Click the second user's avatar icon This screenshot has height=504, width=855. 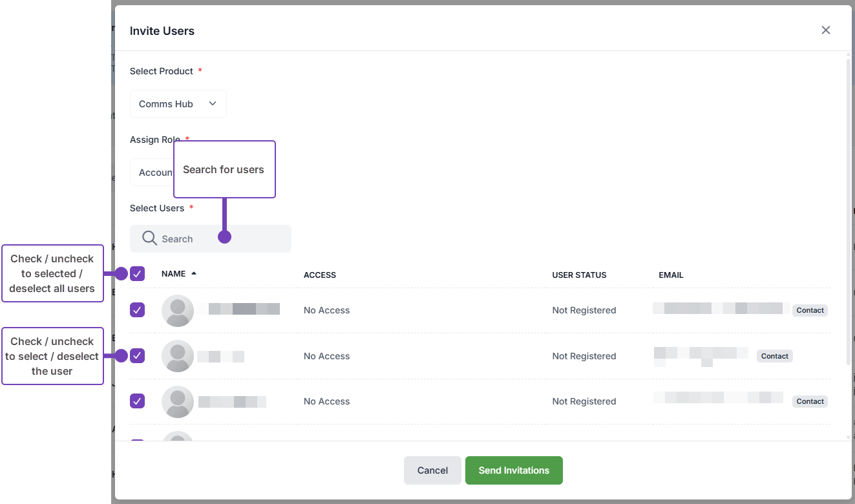[x=178, y=356]
